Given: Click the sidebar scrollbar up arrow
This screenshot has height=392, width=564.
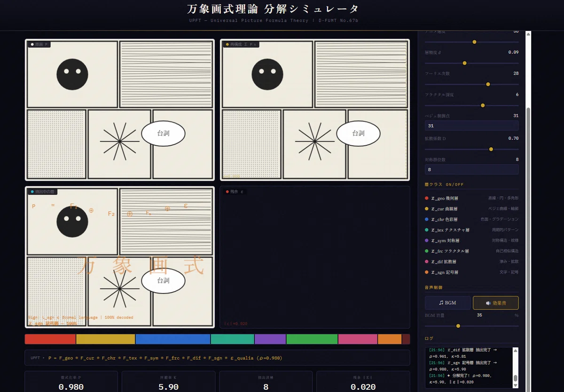Looking at the screenshot, I should [x=528, y=34].
